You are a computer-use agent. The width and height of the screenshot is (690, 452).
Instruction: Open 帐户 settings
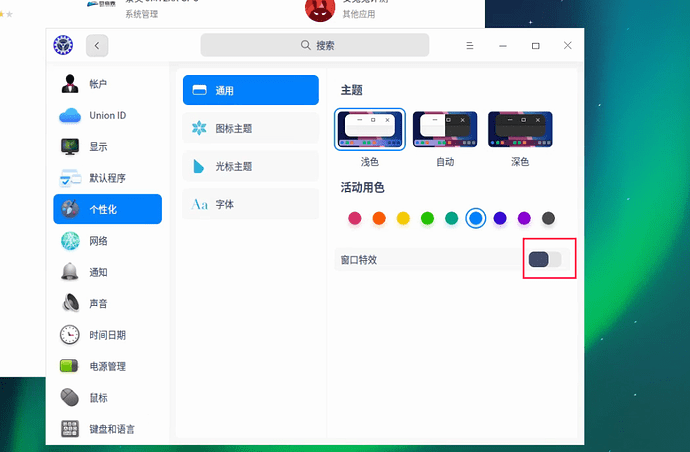click(x=107, y=84)
